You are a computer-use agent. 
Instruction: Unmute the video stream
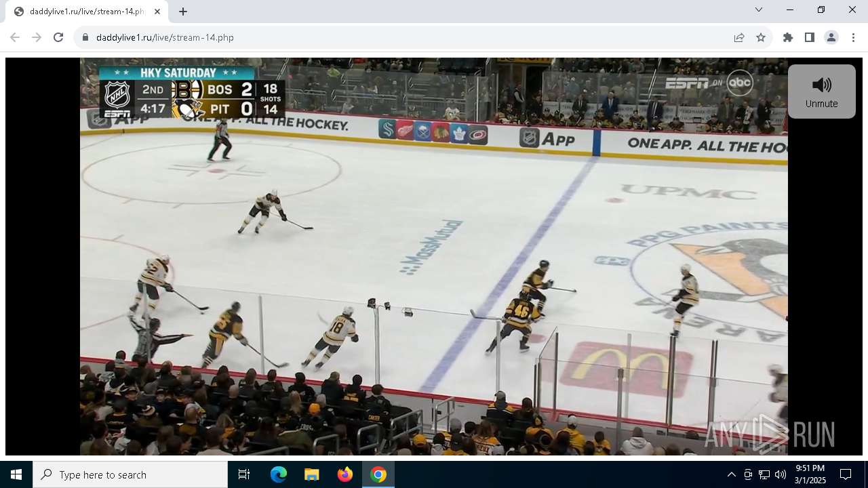click(821, 91)
